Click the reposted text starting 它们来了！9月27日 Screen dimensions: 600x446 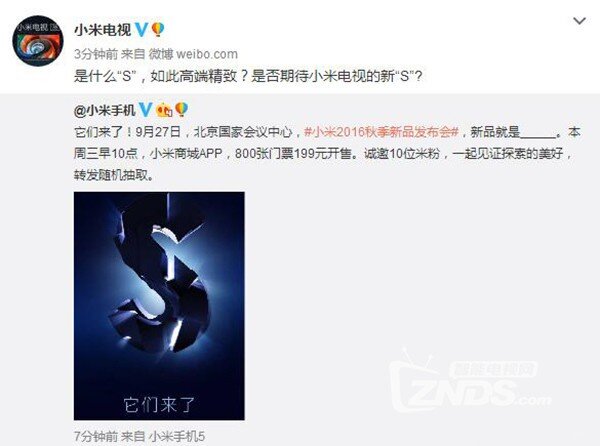(327, 153)
